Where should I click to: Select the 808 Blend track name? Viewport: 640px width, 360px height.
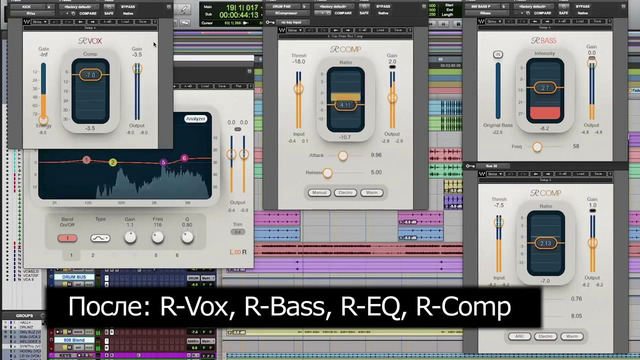coord(74,340)
